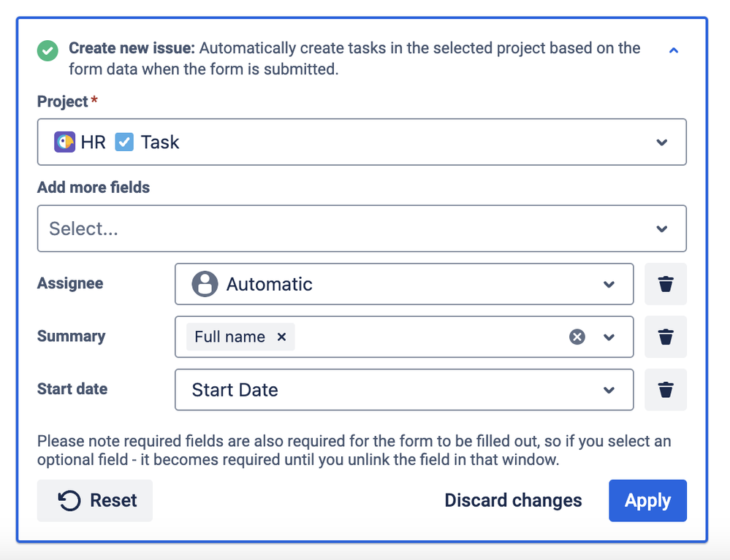Click the blue Task type checkbox icon
The height and width of the screenshot is (560, 730).
[x=125, y=142]
